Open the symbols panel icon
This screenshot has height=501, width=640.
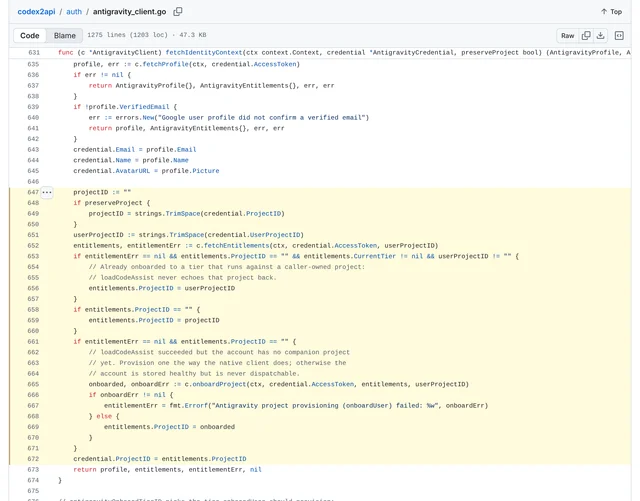click(x=619, y=36)
